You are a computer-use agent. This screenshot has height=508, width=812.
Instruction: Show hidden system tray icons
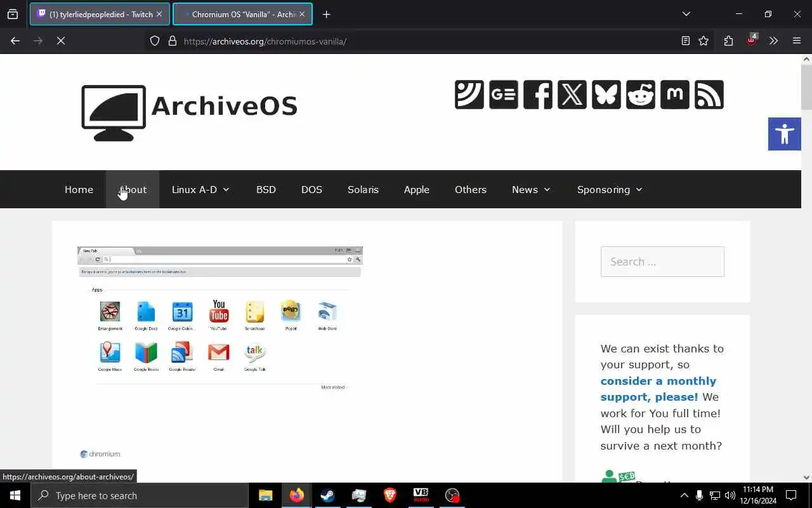point(684,495)
